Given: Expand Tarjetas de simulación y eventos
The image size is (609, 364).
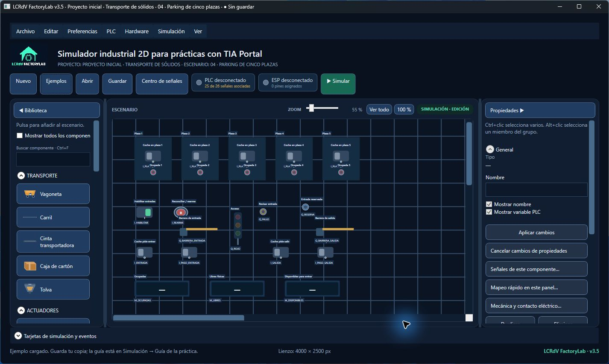Looking at the screenshot, I should (18, 336).
